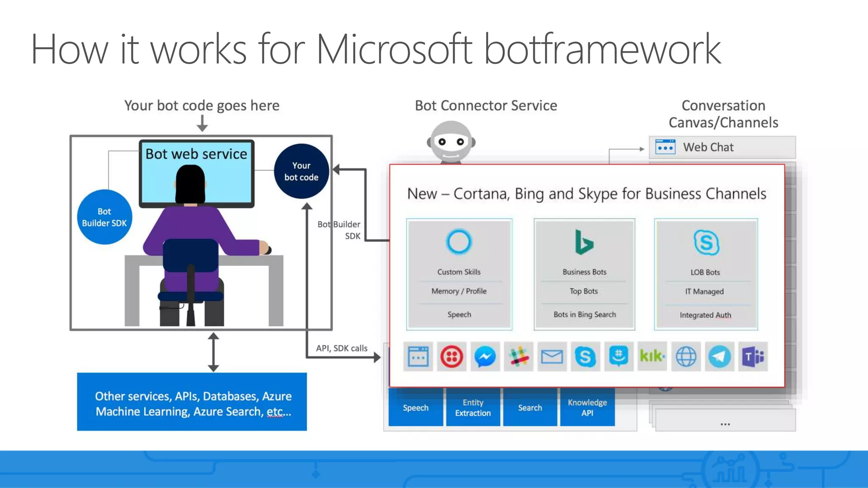Click the GroupMe channel icon
Image resolution: width=868 pixels, height=488 pixels.
coord(619,357)
